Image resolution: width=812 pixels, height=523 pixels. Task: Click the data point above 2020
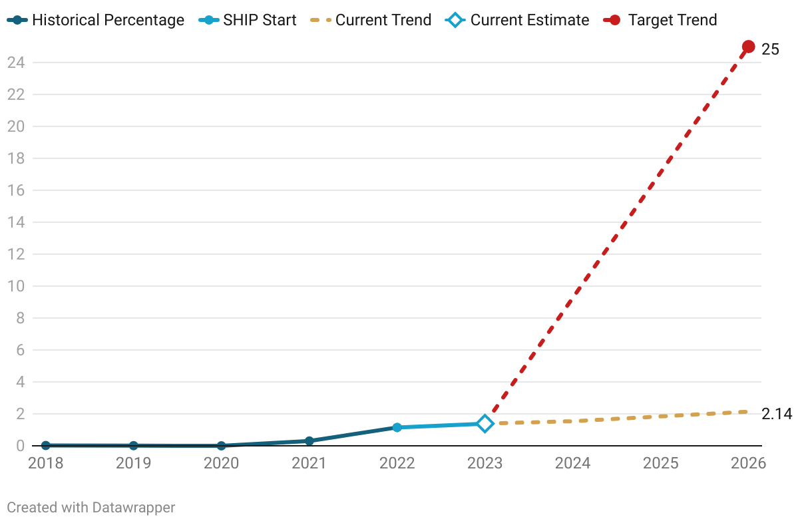(x=221, y=445)
